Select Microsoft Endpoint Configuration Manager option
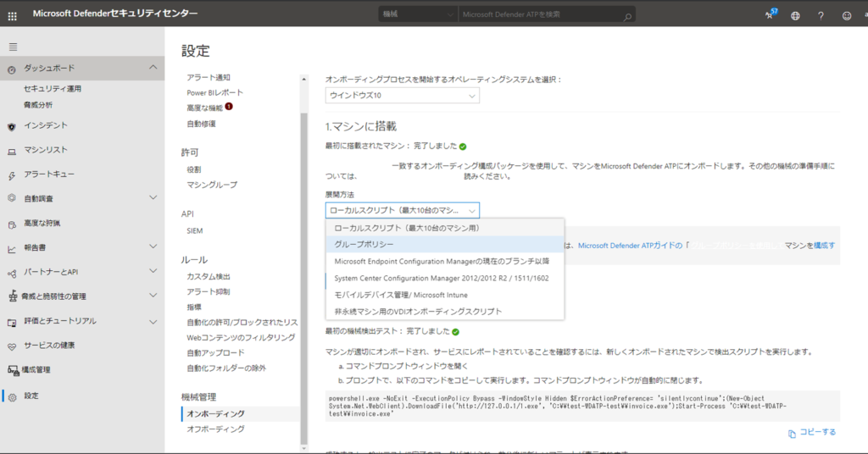Viewport: 868px width, 454px height. pyautogui.click(x=445, y=261)
